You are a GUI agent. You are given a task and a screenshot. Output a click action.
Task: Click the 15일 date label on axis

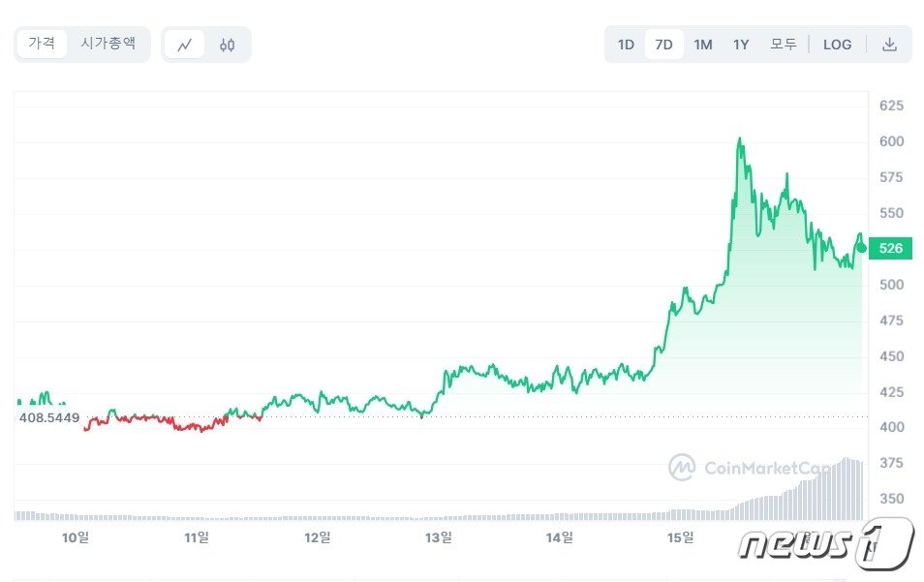click(x=681, y=536)
